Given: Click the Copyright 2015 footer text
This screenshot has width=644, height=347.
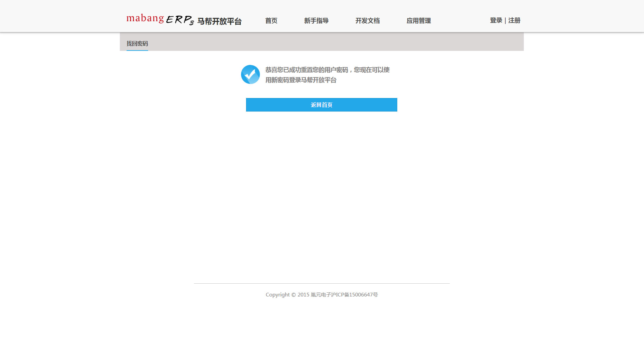Looking at the screenshot, I should (x=287, y=295).
